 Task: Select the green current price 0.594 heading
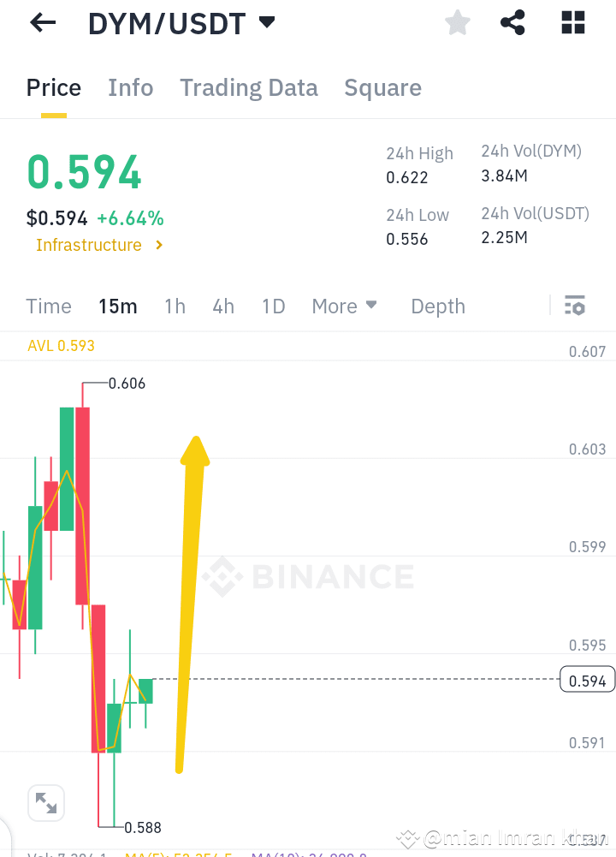click(83, 171)
